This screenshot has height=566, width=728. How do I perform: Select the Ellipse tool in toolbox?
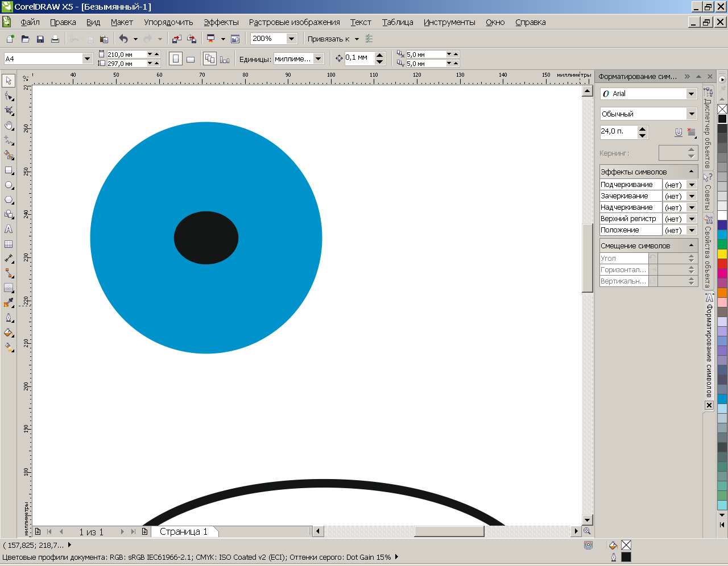[x=9, y=185]
